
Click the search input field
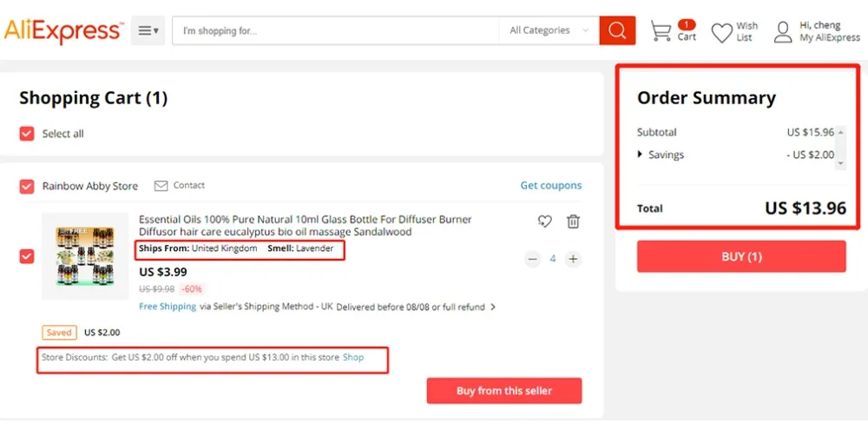click(335, 30)
